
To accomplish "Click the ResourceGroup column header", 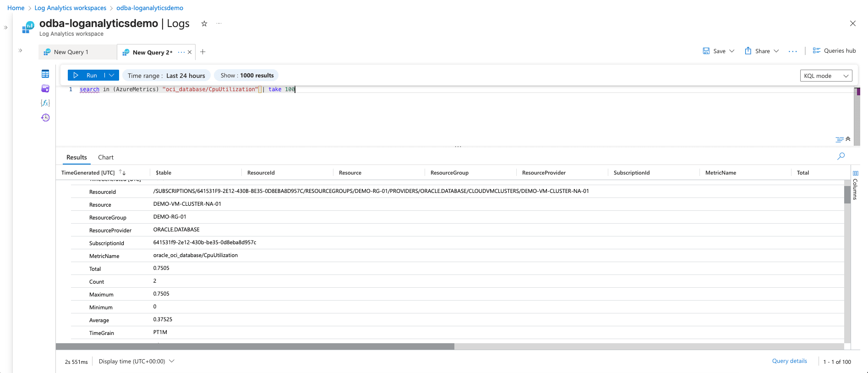I will click(x=449, y=173).
